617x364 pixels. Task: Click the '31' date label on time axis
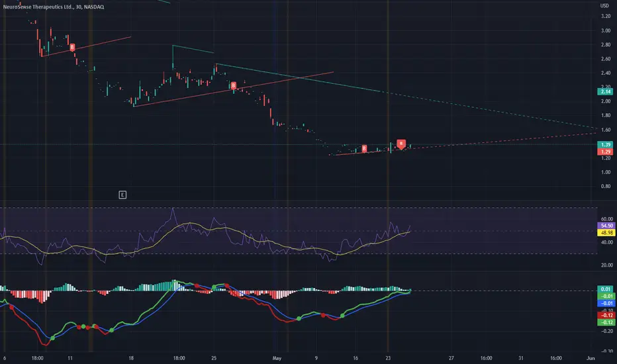[520, 358]
